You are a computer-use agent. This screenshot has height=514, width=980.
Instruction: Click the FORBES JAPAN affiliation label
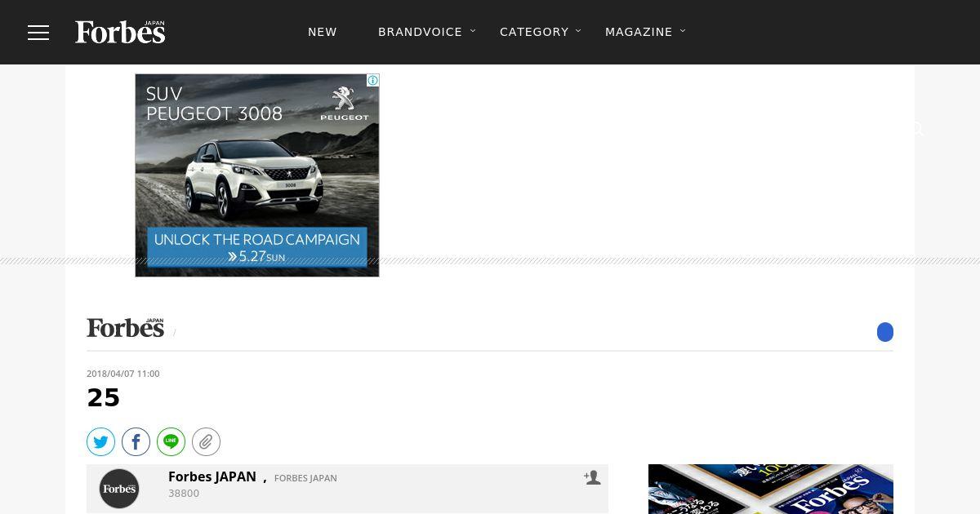[305, 478]
